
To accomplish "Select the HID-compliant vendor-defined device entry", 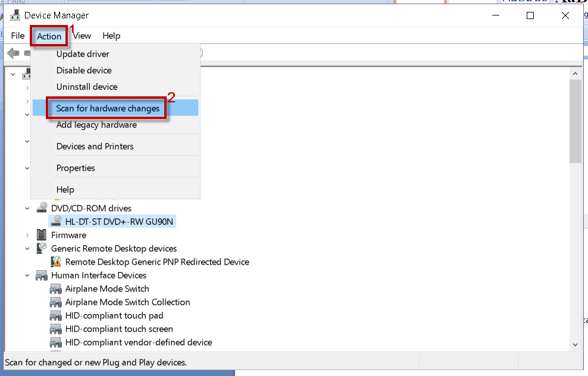I will click(x=138, y=342).
